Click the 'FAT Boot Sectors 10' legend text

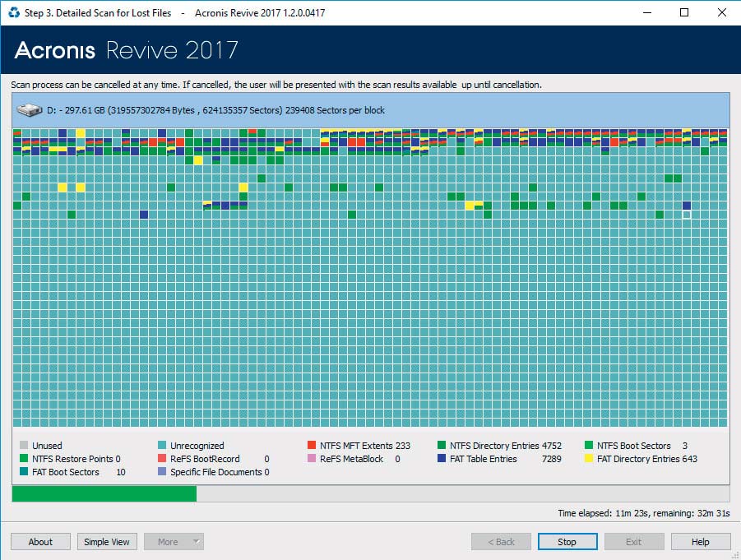pyautogui.click(x=79, y=472)
